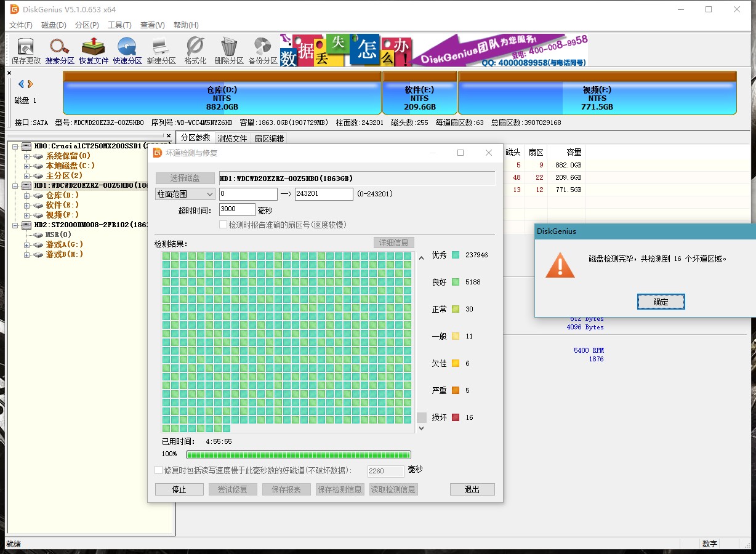Open the 磁盘(D) menu
Viewport: 756px width, 554px height.
click(x=54, y=25)
